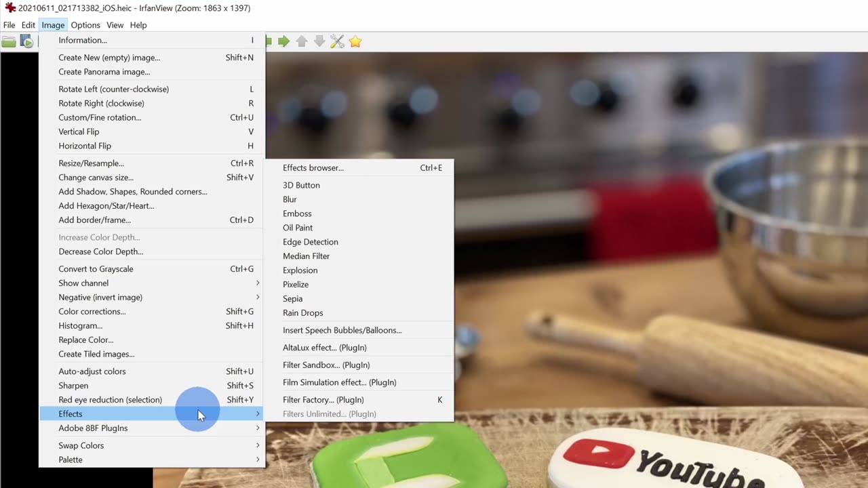Image resolution: width=868 pixels, height=488 pixels.
Task: Click the green next-image arrow icon
Action: click(x=284, y=42)
